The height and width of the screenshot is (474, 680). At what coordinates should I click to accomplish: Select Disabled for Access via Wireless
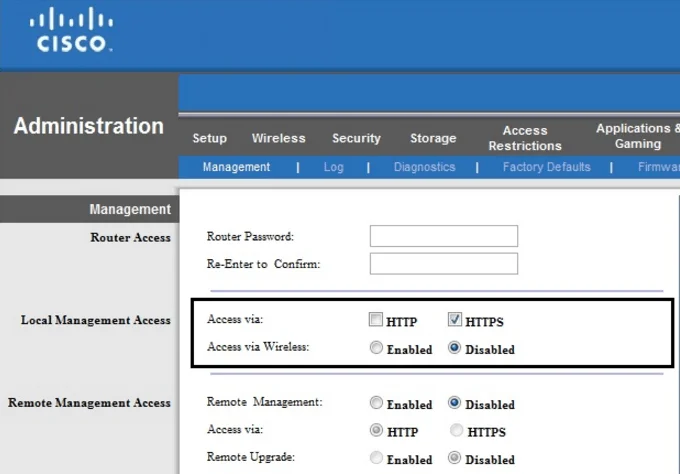click(x=455, y=349)
